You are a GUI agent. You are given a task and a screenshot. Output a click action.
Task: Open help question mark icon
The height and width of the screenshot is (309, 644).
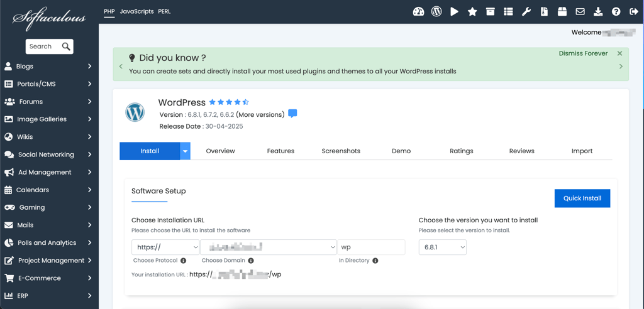pos(616,11)
